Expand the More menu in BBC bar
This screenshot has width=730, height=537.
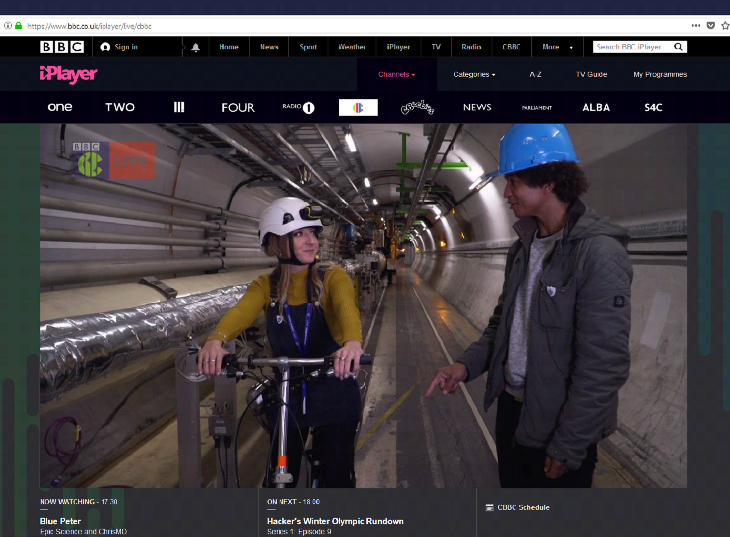click(557, 47)
